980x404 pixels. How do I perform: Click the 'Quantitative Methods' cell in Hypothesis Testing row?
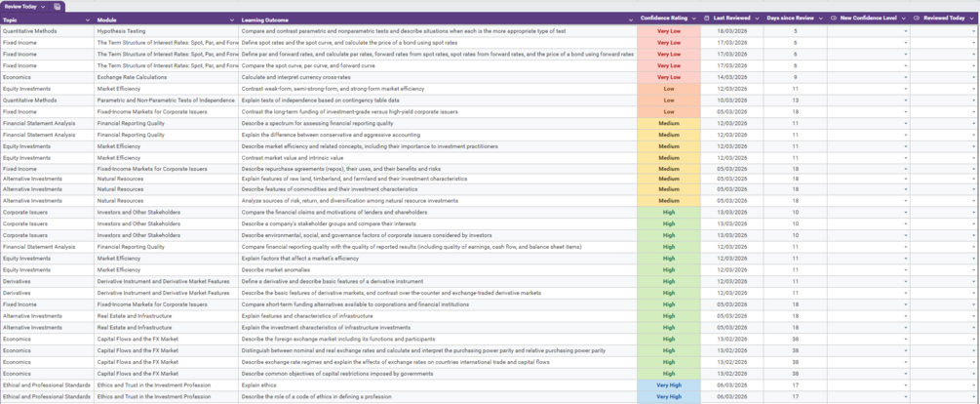click(x=47, y=31)
